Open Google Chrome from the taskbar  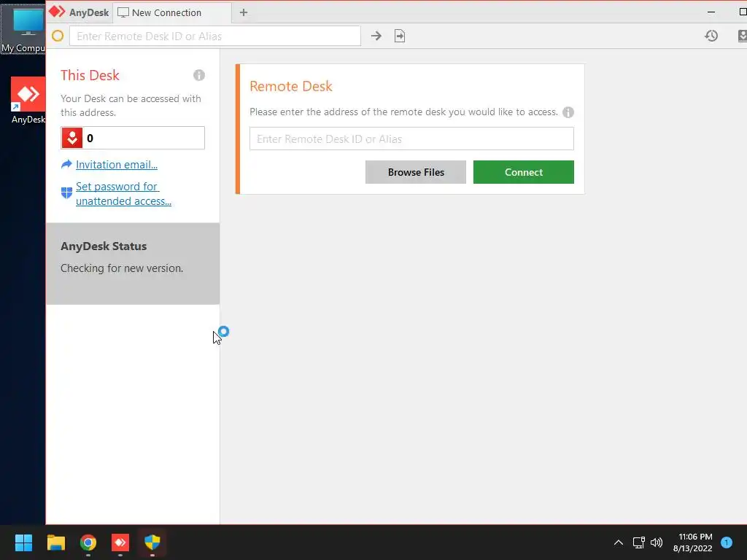tap(88, 542)
